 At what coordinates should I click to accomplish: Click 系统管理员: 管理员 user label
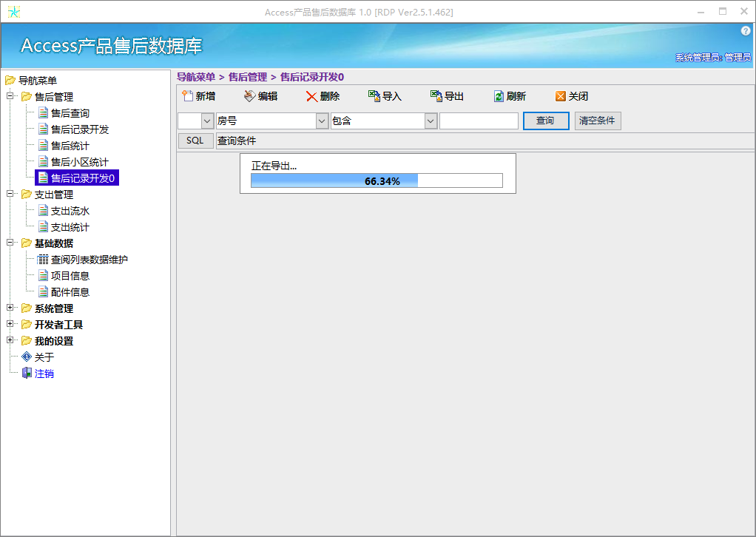pos(712,58)
